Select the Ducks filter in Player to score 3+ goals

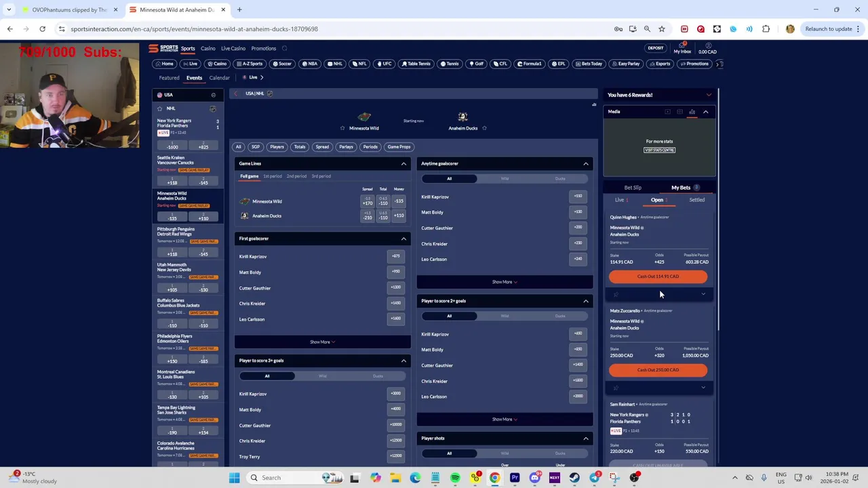(378, 376)
